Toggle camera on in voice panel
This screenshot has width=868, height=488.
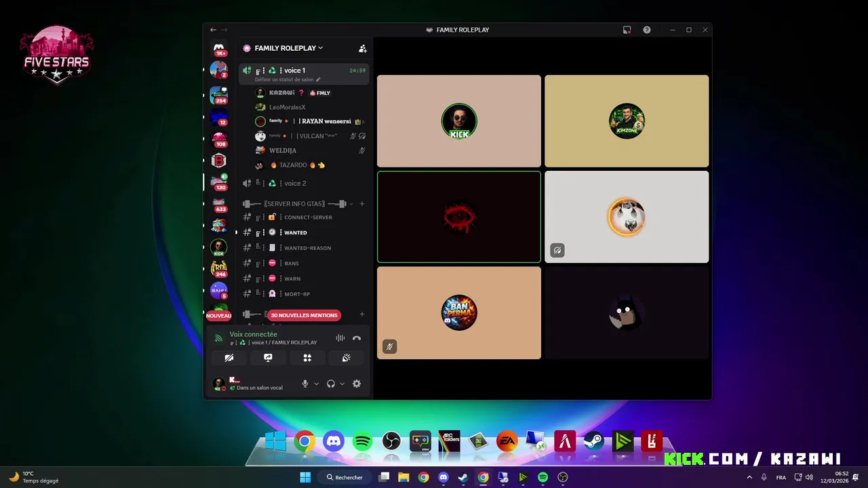point(229,358)
